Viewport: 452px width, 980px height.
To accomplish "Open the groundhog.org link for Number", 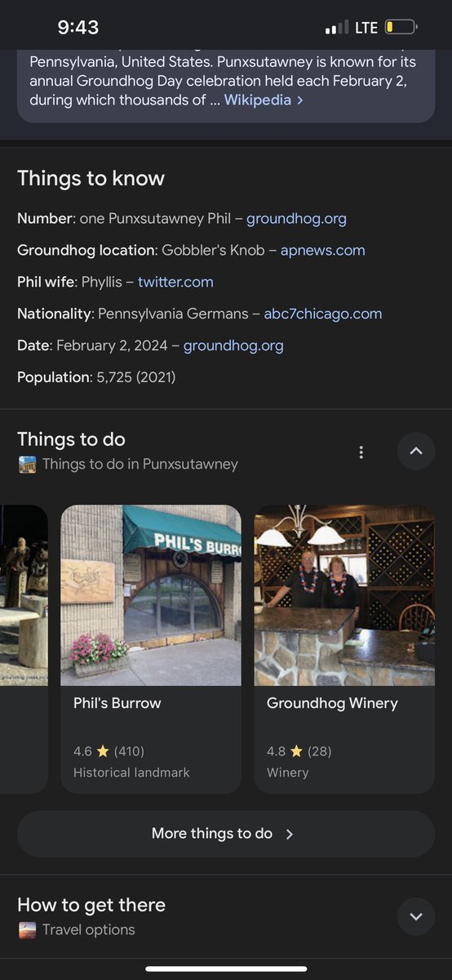I will pyautogui.click(x=296, y=219).
